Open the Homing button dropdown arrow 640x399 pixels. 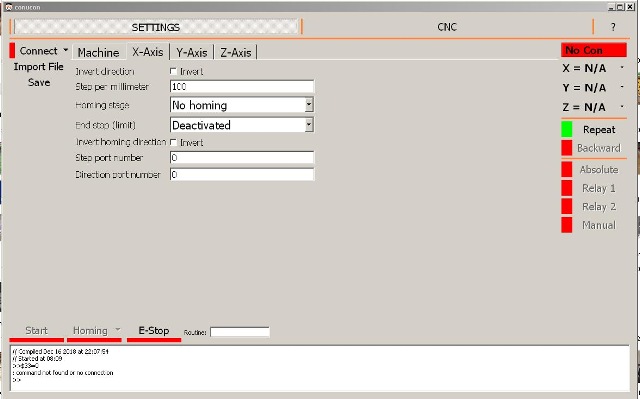click(118, 330)
